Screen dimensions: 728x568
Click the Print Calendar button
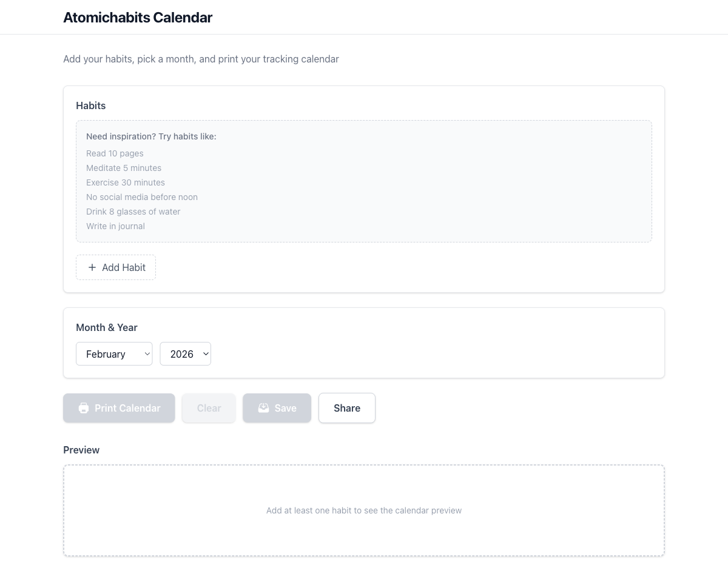point(119,408)
